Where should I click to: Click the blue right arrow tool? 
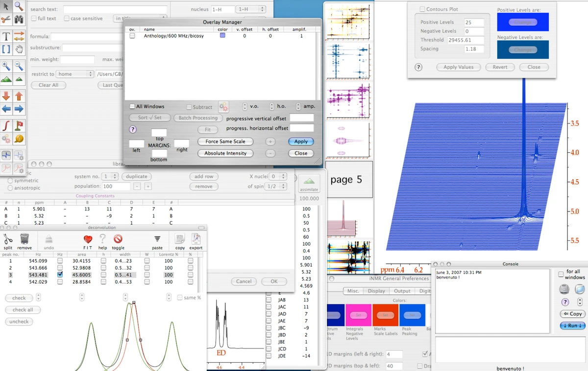click(19, 108)
